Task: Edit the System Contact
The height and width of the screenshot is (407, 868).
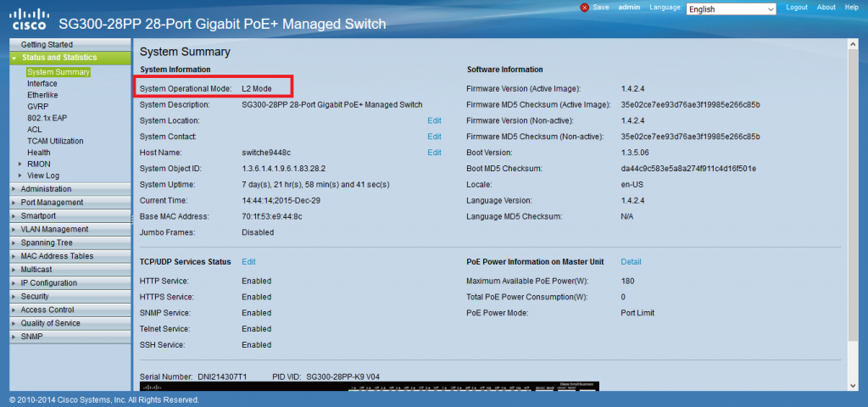Action: pos(434,137)
